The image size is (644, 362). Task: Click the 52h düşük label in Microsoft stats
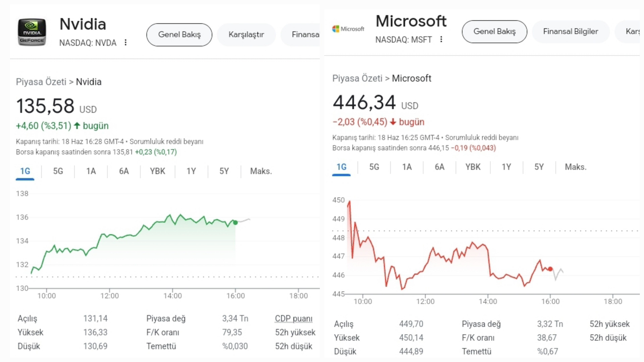(x=608, y=338)
